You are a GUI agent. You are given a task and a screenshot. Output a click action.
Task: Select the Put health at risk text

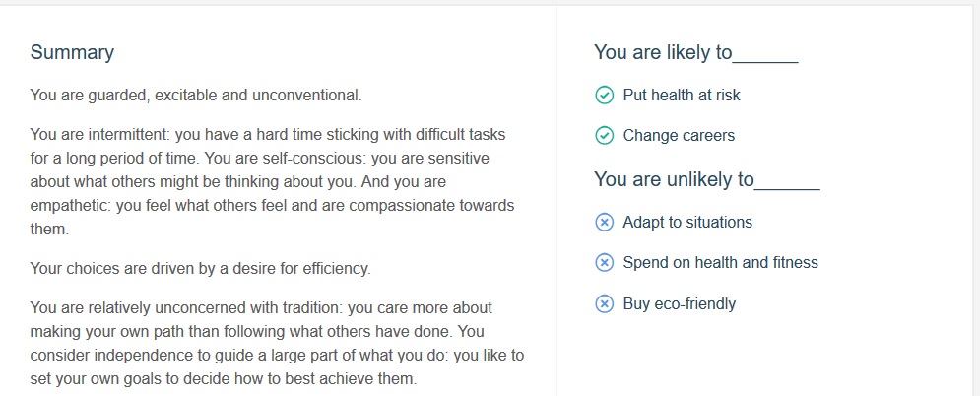(x=682, y=95)
